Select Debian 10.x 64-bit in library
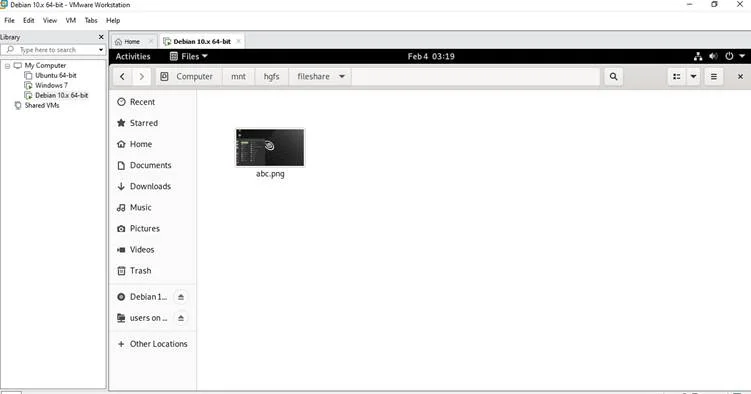The height and width of the screenshot is (394, 751). [x=61, y=95]
